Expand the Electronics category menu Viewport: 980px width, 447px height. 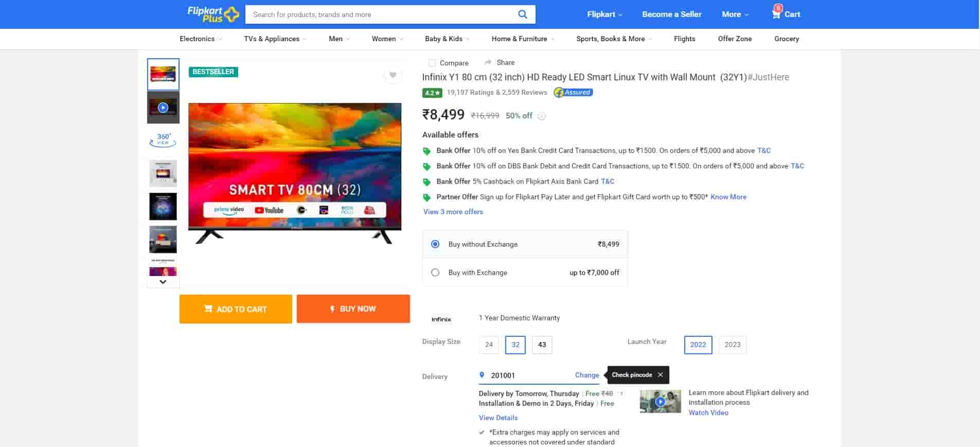pos(201,39)
